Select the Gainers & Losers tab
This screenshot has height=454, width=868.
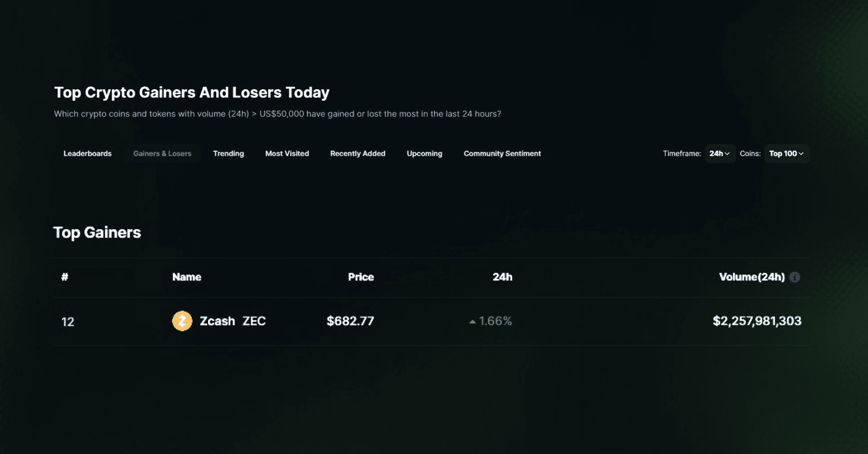pos(162,154)
